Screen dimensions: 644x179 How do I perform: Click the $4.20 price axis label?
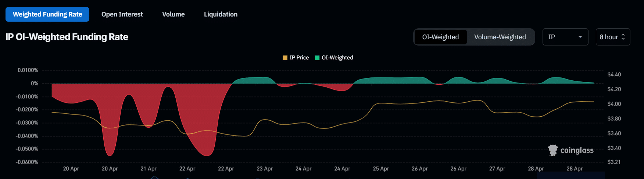[614, 89]
